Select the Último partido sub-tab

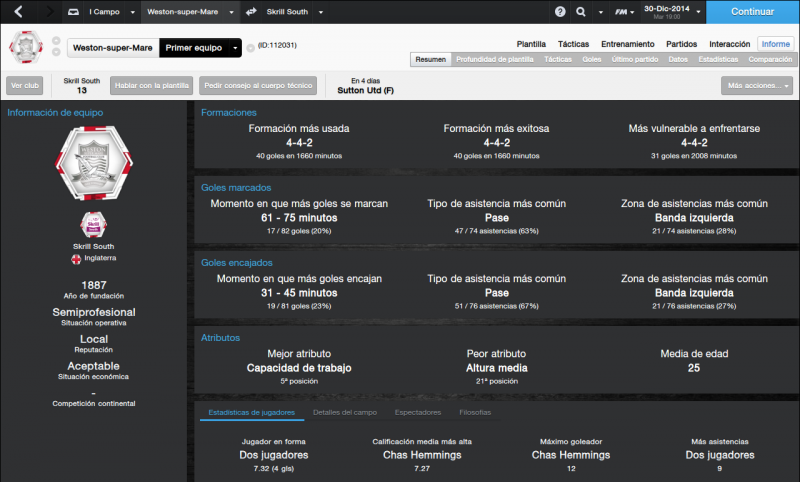[x=635, y=59]
